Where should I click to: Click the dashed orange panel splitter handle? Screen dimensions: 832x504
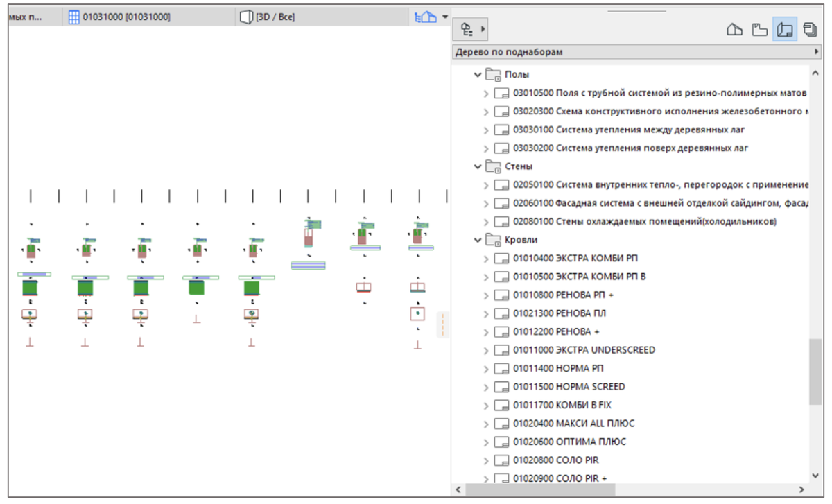pos(442,325)
